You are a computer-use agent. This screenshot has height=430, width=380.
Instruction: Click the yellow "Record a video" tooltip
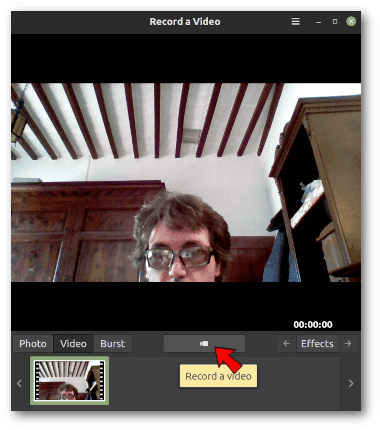pos(218,376)
